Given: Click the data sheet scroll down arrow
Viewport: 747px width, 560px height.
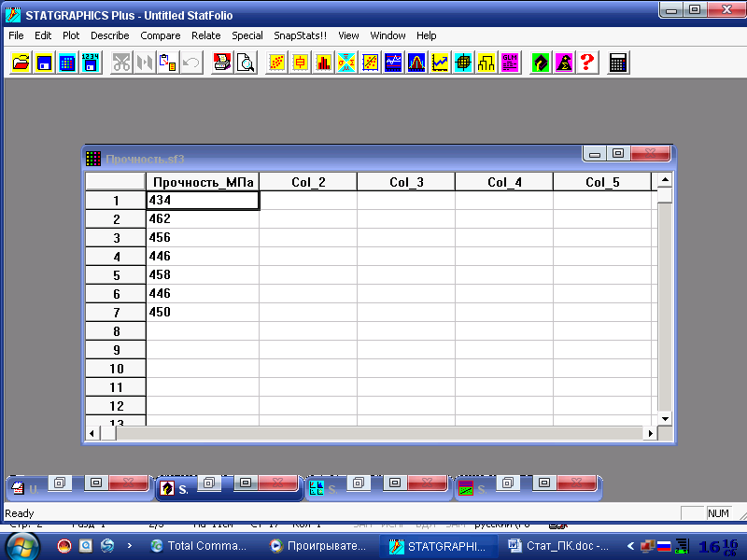Looking at the screenshot, I should [665, 418].
